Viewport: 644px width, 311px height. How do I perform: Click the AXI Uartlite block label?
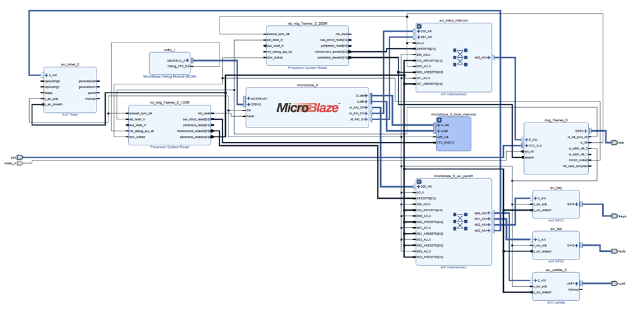pos(556,302)
